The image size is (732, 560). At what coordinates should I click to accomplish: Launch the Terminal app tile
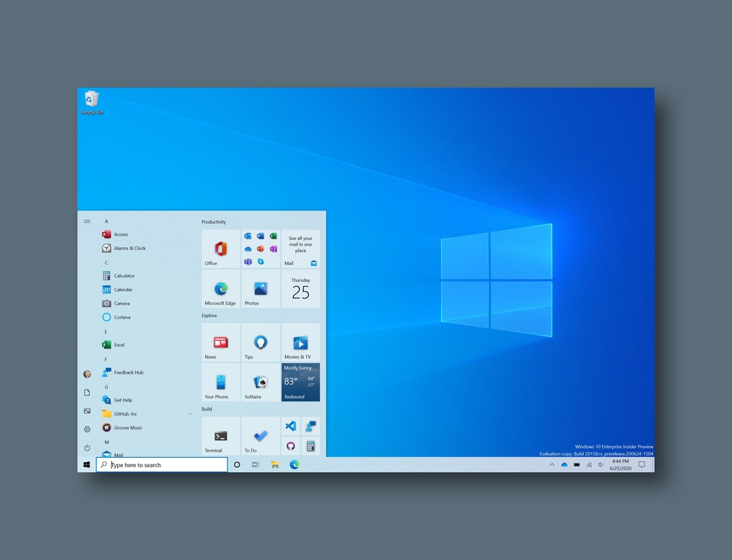click(219, 436)
